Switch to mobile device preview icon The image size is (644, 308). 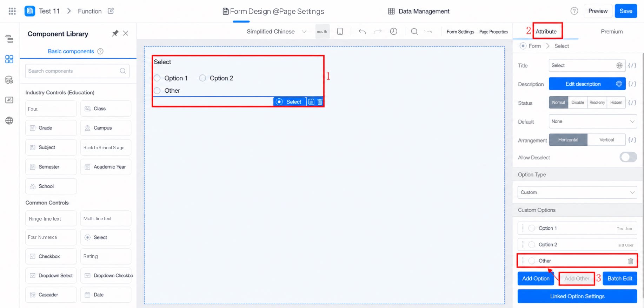pyautogui.click(x=340, y=32)
